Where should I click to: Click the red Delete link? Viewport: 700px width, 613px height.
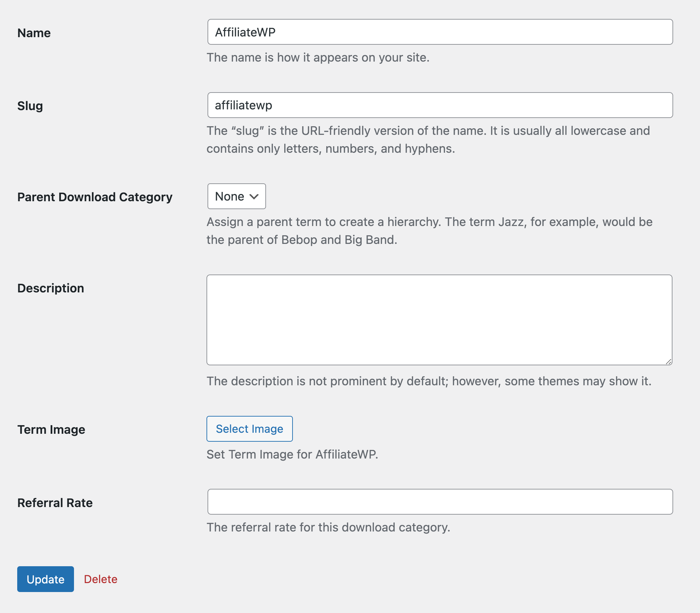pos(101,579)
